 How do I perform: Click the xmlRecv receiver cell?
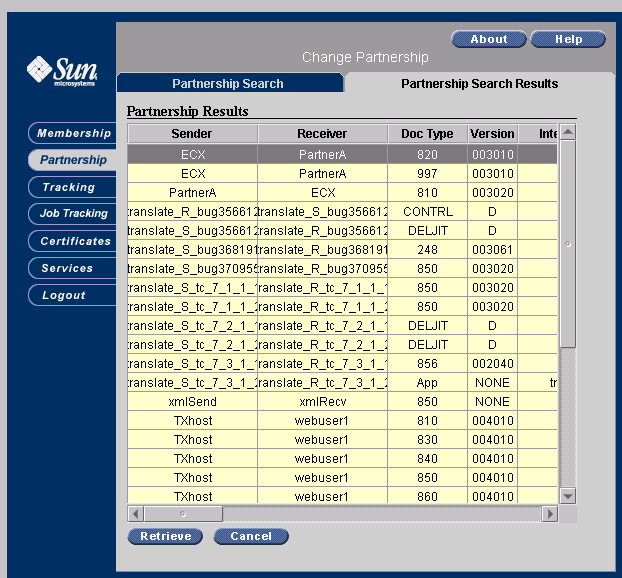[x=323, y=402]
